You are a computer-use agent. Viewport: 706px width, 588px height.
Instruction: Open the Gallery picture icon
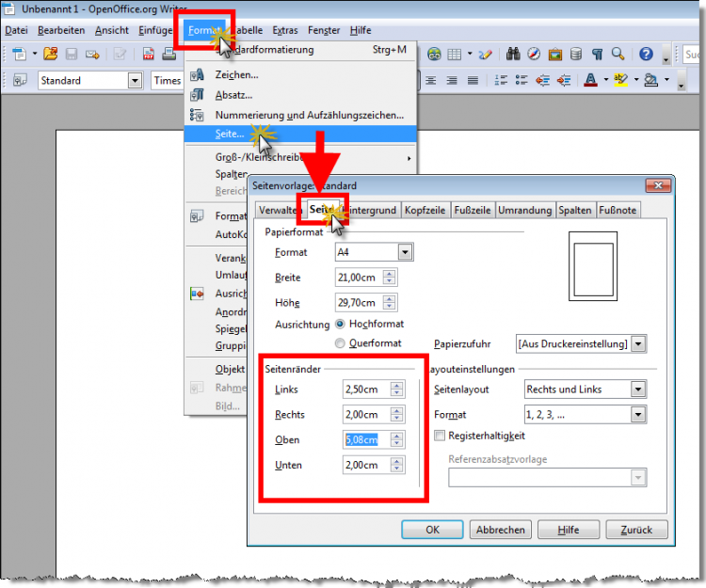click(554, 55)
